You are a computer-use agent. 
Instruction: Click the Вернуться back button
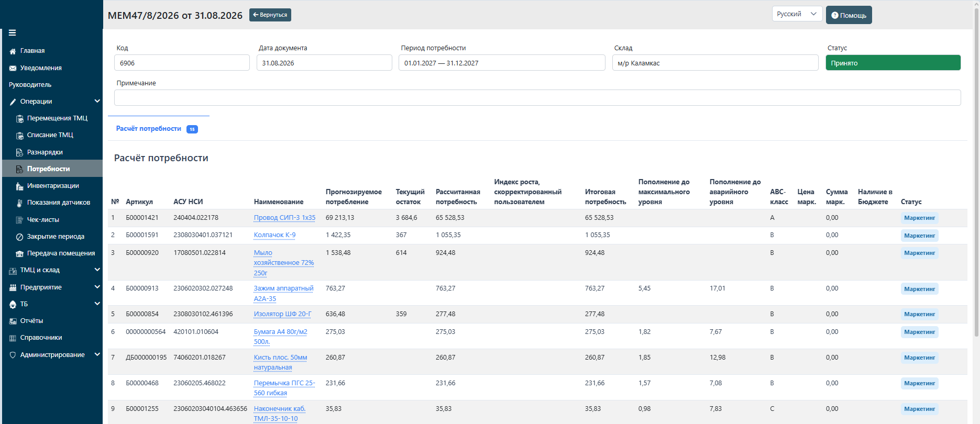270,15
